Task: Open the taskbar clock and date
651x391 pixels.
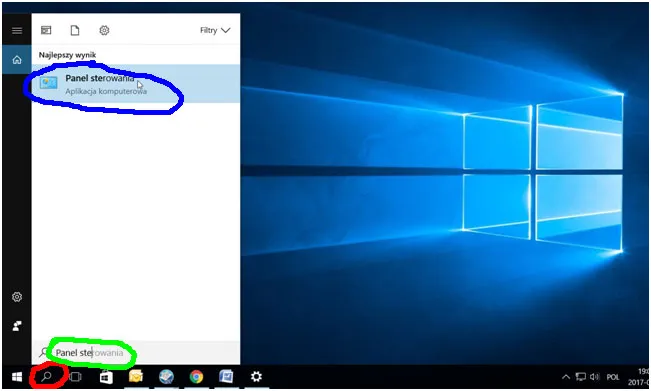Action: pyautogui.click(x=639, y=376)
